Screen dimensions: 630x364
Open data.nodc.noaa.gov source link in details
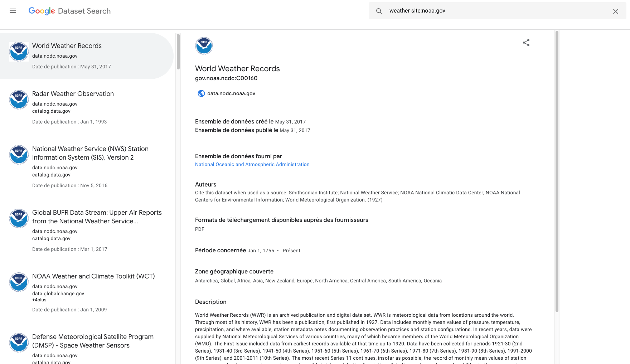(231, 93)
